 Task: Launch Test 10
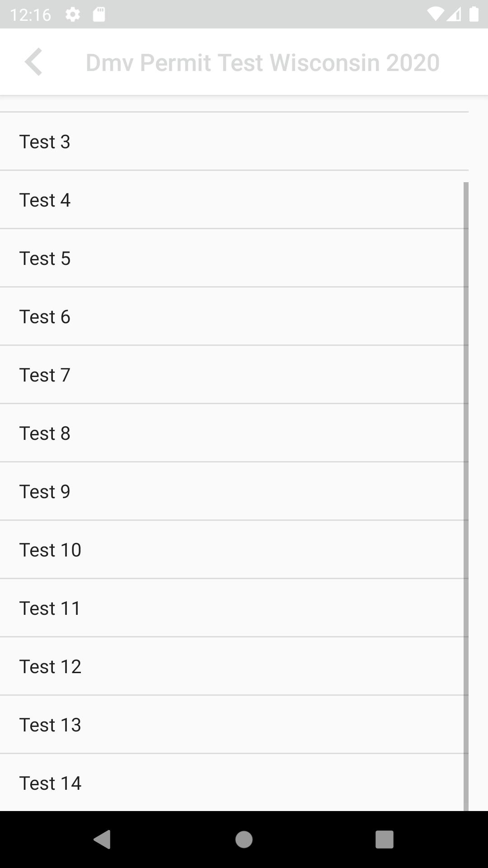pyautogui.click(x=234, y=550)
